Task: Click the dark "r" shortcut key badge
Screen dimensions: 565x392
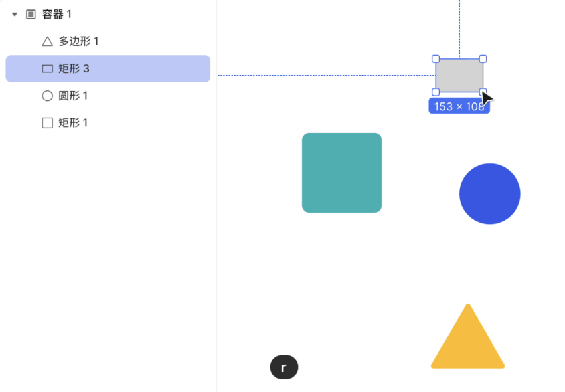Action: point(284,367)
